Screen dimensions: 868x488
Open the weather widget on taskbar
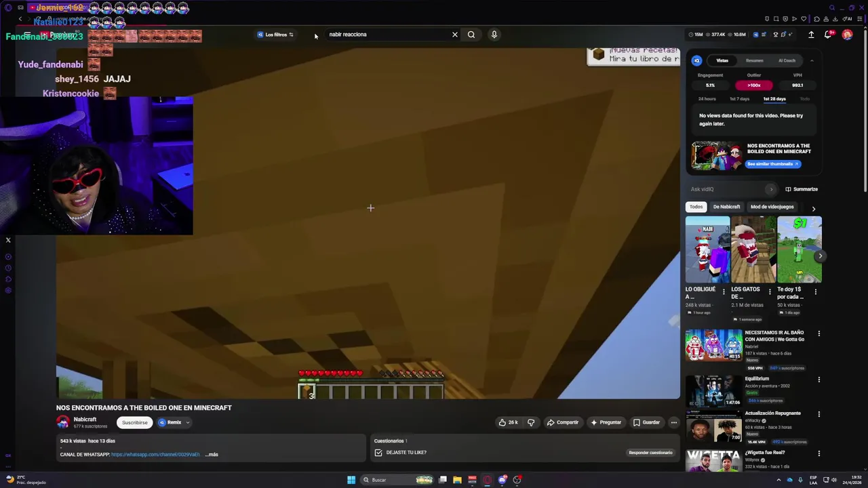tap(26, 480)
